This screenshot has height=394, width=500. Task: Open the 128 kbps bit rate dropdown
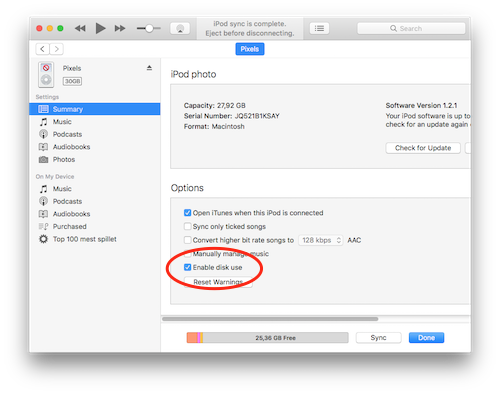click(321, 240)
